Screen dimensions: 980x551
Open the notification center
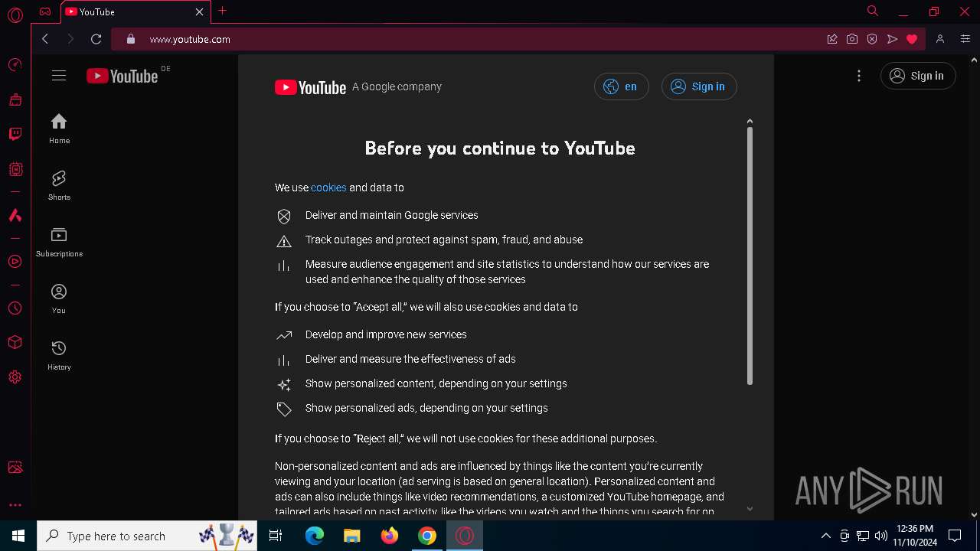(955, 536)
